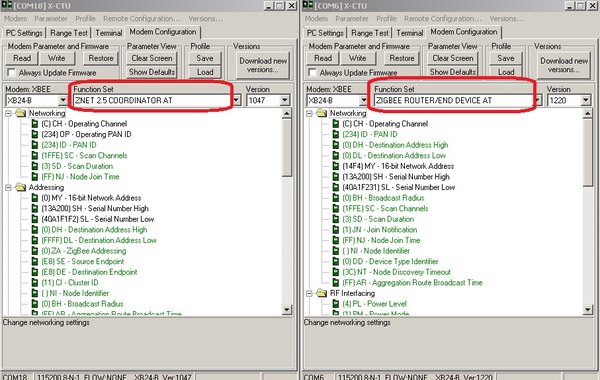
Task: Collapse the RF Interfacing folder in COM6 tree
Action: (309, 294)
